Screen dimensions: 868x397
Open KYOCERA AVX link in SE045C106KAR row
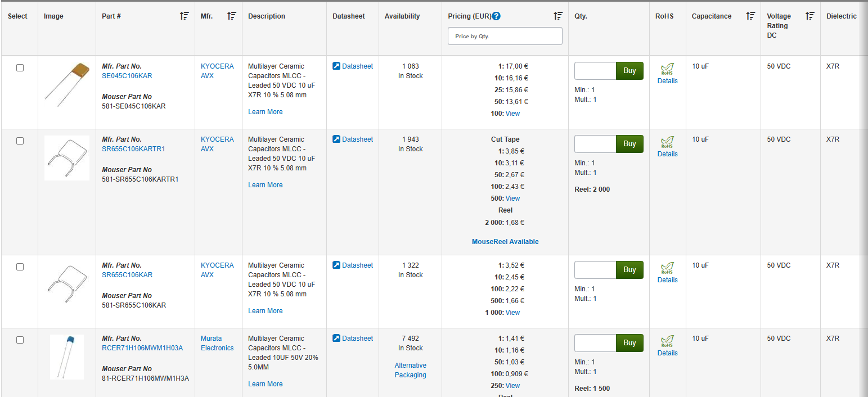pos(217,71)
